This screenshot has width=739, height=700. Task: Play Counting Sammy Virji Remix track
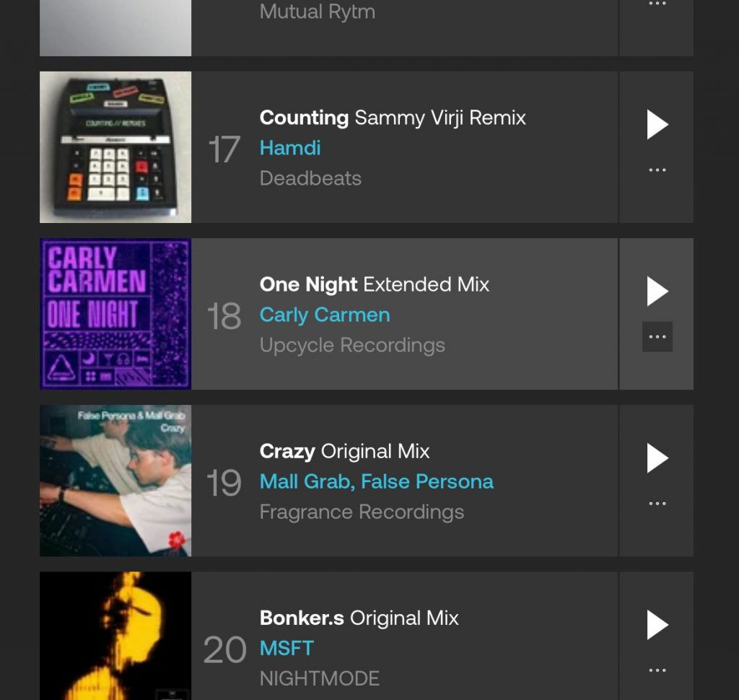(657, 124)
